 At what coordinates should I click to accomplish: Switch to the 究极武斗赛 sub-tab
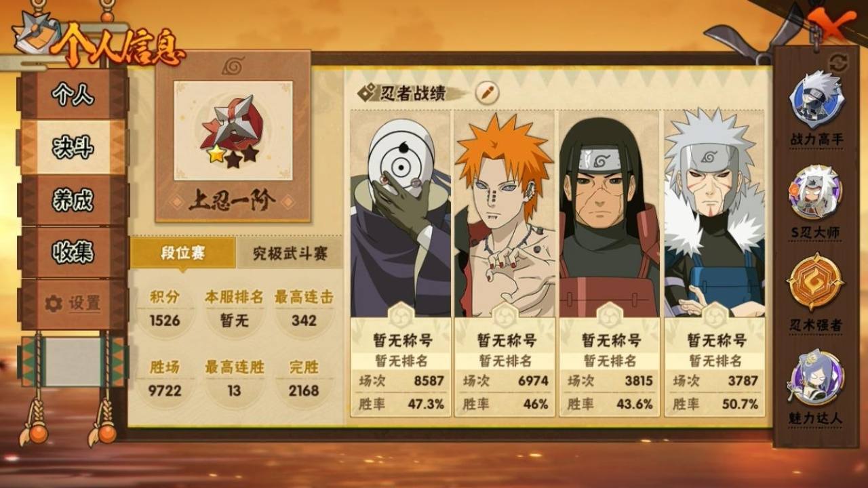(x=290, y=253)
